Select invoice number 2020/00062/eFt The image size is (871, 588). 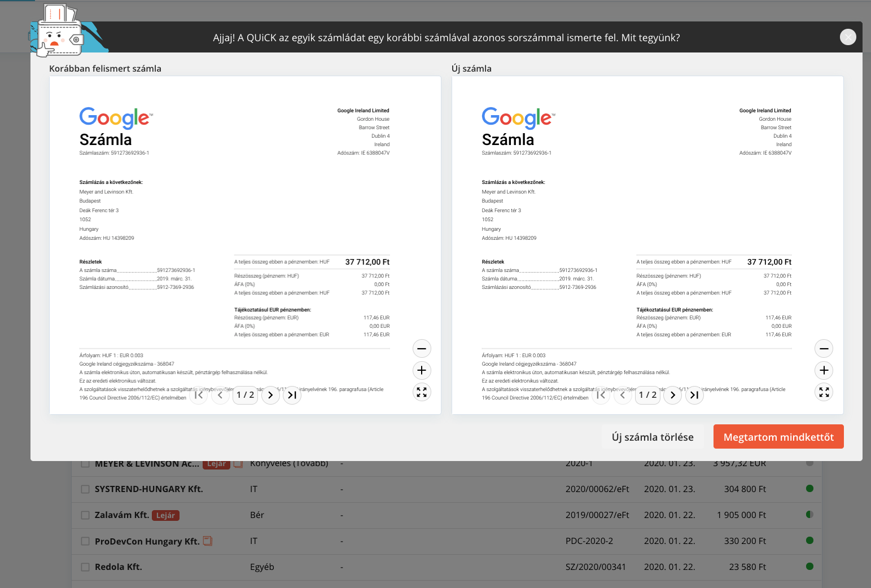pyautogui.click(x=597, y=489)
